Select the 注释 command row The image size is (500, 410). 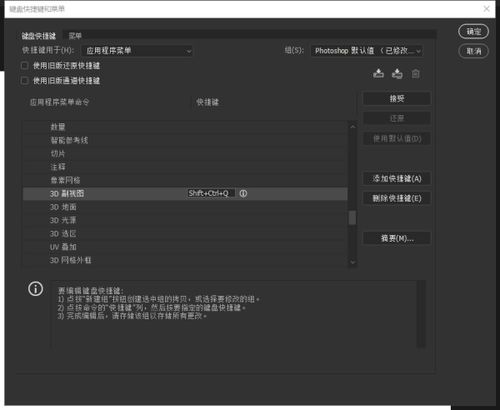click(x=185, y=167)
